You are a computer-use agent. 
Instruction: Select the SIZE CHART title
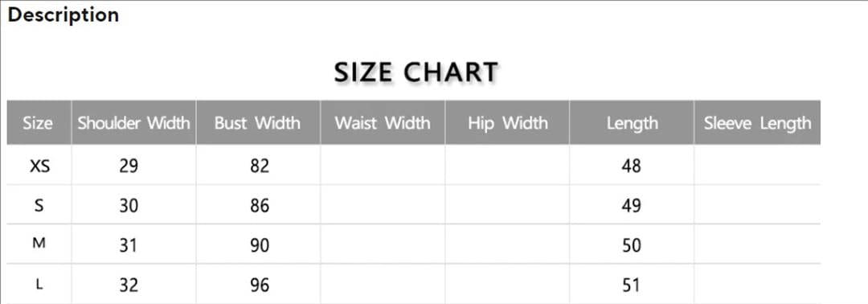coord(416,72)
